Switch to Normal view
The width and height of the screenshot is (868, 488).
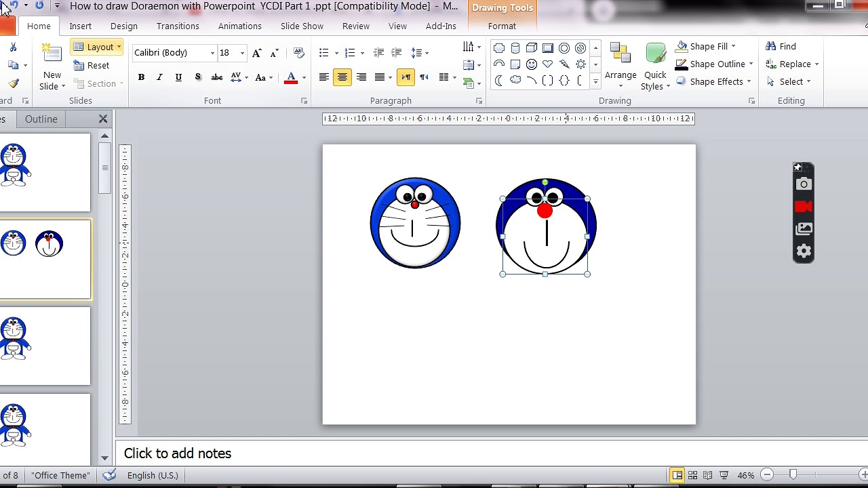[677, 475]
